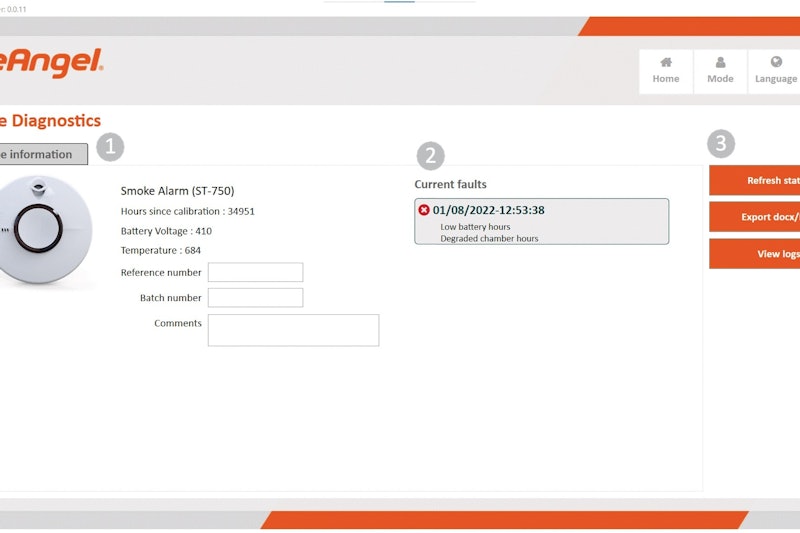Click inside the Comments text box
Screen dimensions: 800x533
pos(293,330)
